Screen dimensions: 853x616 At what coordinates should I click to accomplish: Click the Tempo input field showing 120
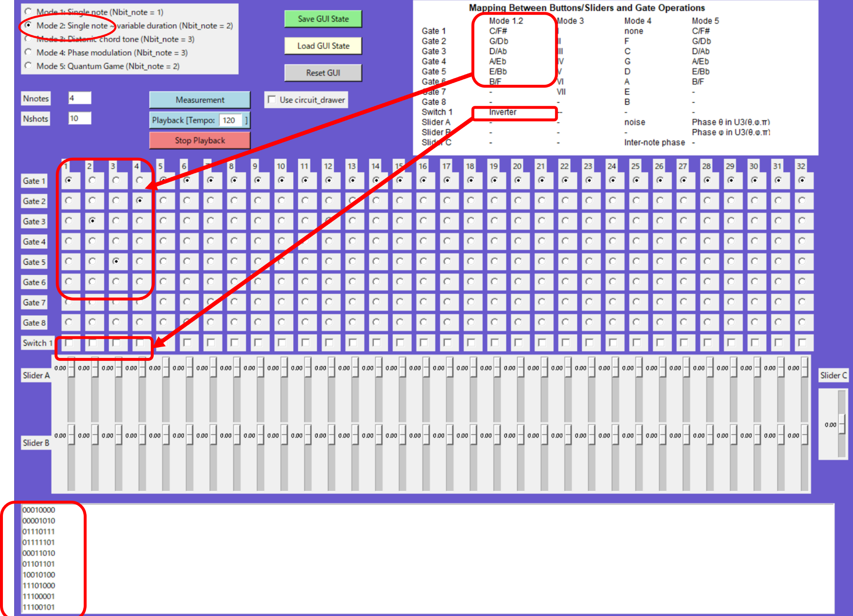coord(230,120)
